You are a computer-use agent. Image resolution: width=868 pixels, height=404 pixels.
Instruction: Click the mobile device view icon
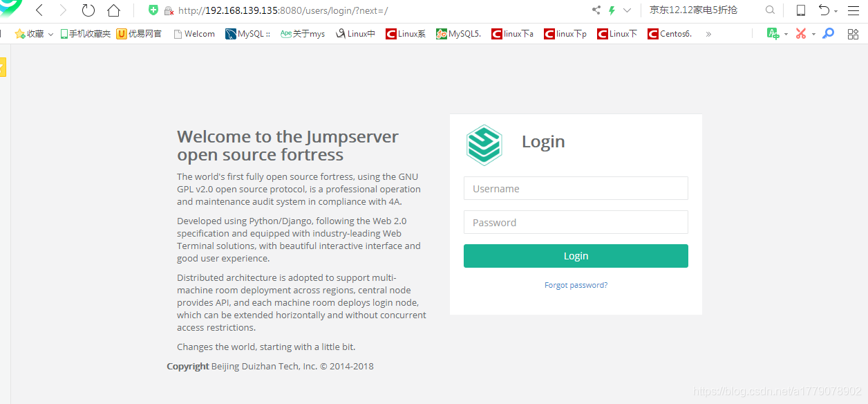coord(801,10)
